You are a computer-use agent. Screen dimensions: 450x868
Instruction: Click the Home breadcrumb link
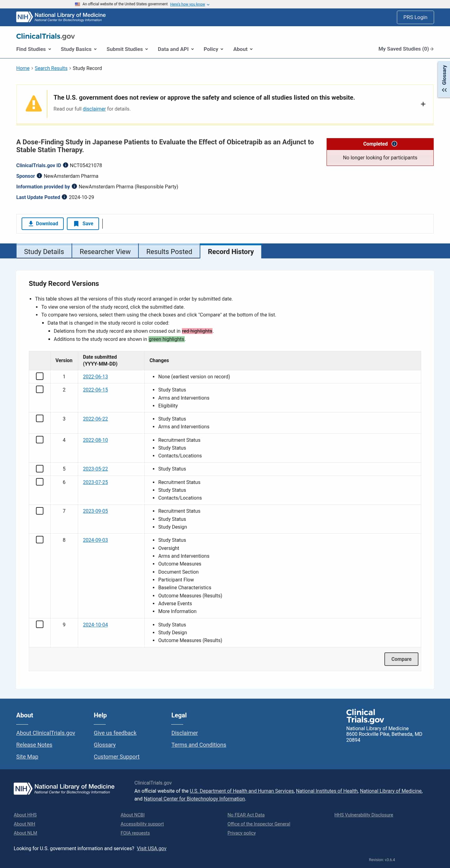tap(23, 68)
